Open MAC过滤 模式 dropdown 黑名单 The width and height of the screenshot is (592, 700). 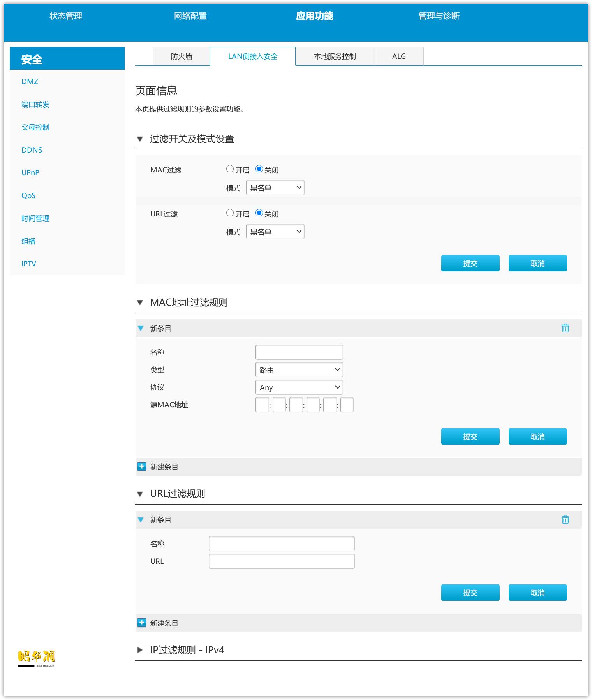point(275,188)
